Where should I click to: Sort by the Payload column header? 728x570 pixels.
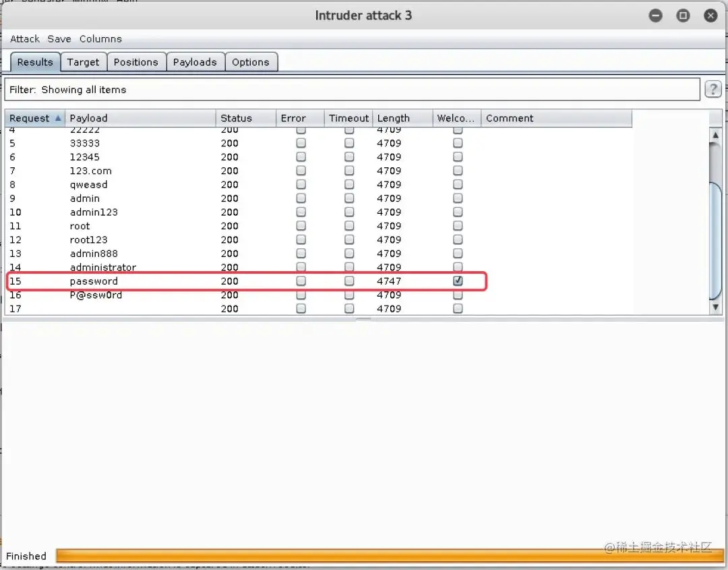point(140,118)
